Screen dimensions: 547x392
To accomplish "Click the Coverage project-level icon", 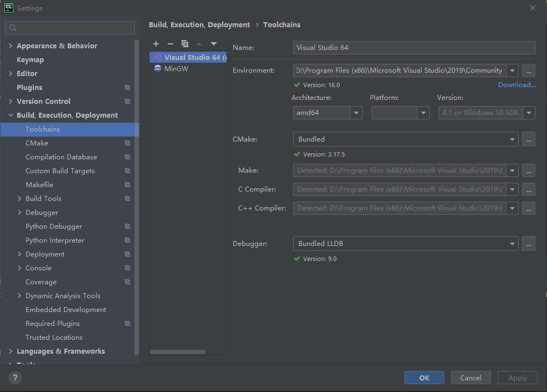I will 127,282.
